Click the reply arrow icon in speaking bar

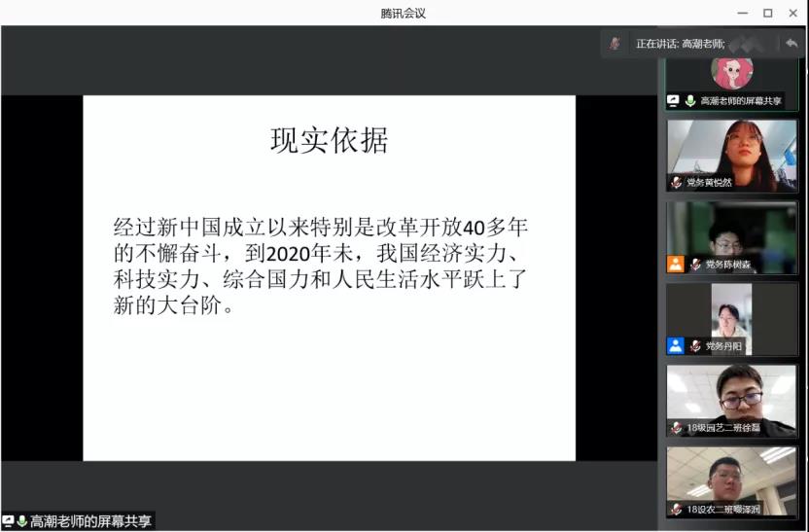(791, 44)
